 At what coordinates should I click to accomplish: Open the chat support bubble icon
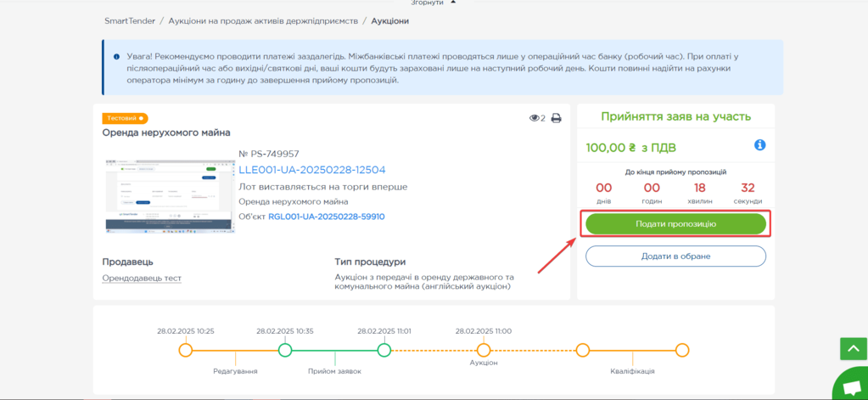point(852,387)
